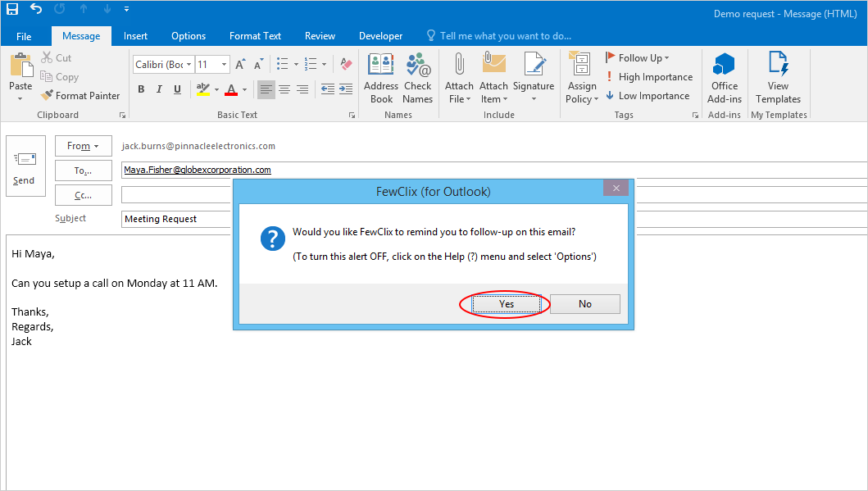868x491 pixels.
Task: Click the To... recipients button
Action: [84, 170]
